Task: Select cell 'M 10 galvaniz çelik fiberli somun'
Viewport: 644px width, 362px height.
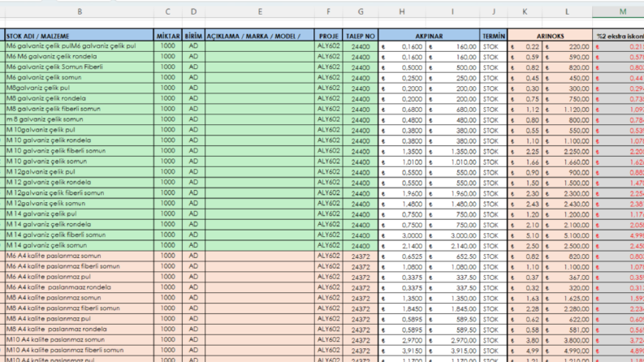Action: pos(80,151)
